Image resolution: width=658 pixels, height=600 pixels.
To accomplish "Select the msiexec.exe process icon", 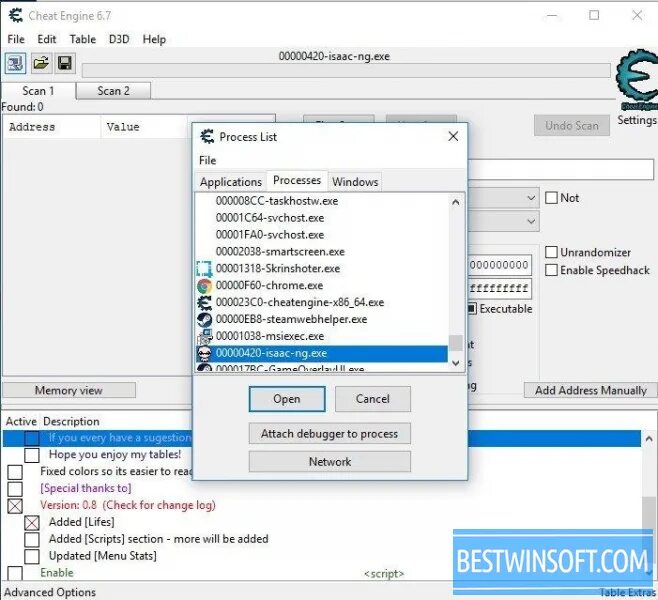I will click(204, 336).
